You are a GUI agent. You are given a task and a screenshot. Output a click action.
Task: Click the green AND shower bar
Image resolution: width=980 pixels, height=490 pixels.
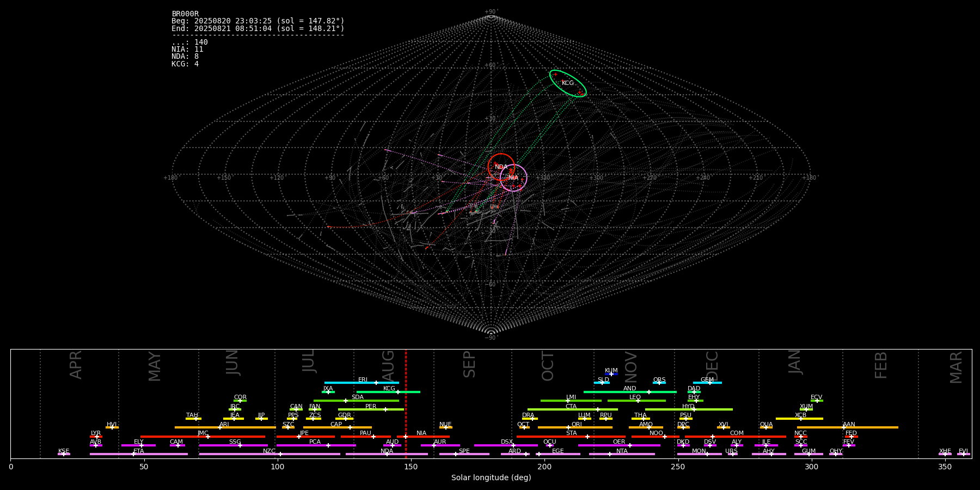point(630,391)
